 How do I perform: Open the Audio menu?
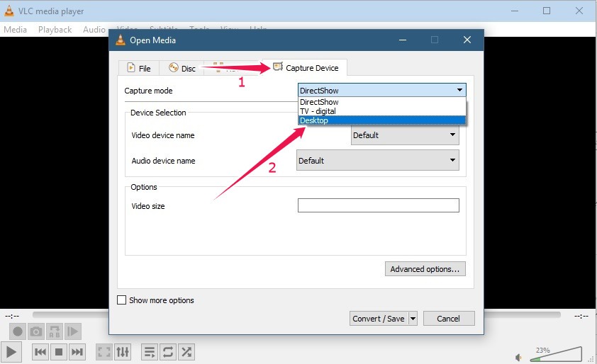pyautogui.click(x=94, y=29)
